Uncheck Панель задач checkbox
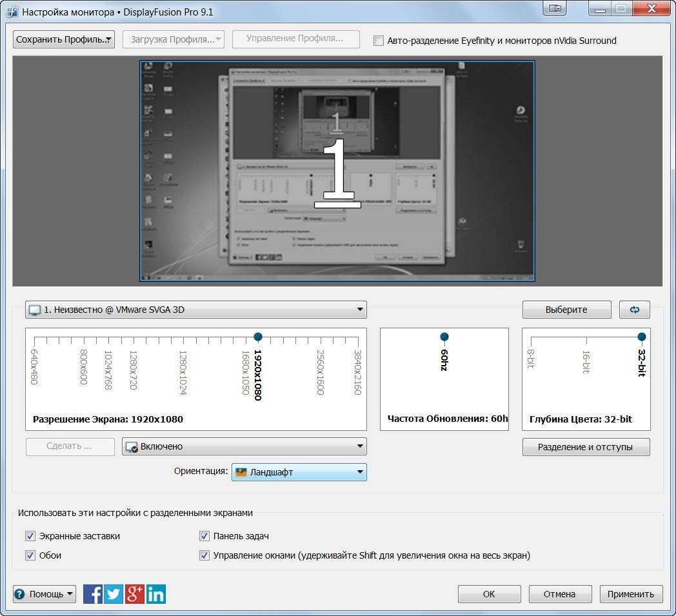 pyautogui.click(x=204, y=536)
